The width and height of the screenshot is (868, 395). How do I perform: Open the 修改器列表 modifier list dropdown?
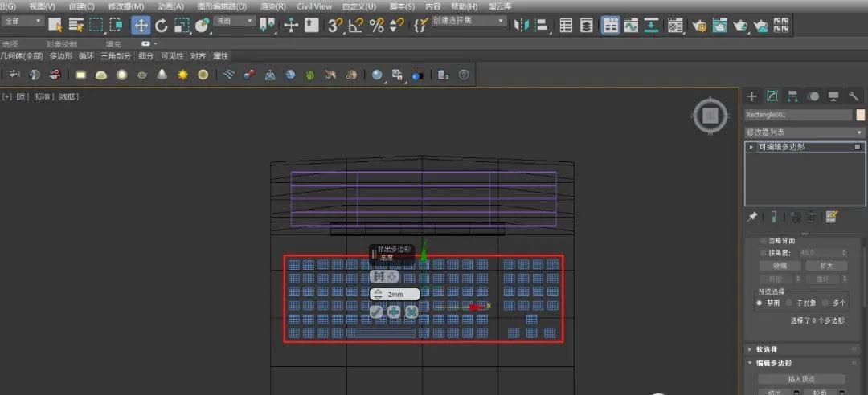point(805,132)
